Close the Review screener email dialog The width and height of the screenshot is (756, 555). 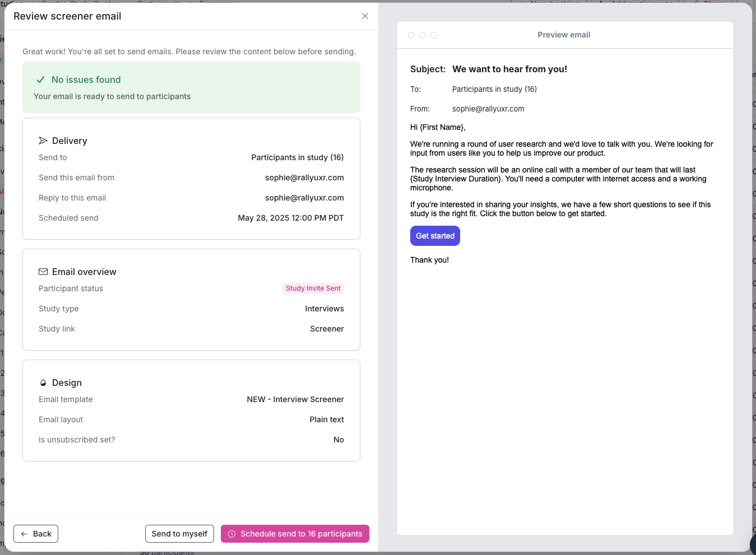click(365, 16)
